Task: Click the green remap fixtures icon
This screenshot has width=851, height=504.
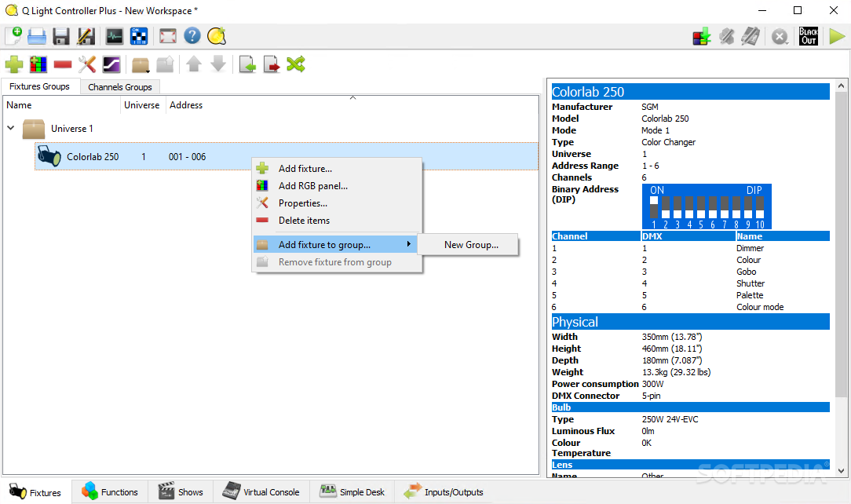Action: tap(296, 64)
